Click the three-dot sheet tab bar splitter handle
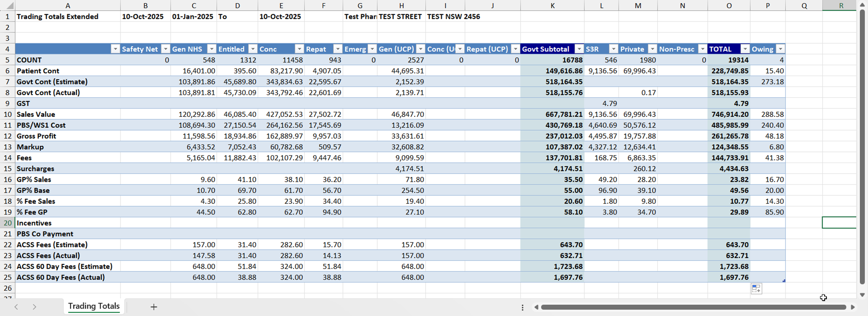868x316 pixels. tap(522, 307)
